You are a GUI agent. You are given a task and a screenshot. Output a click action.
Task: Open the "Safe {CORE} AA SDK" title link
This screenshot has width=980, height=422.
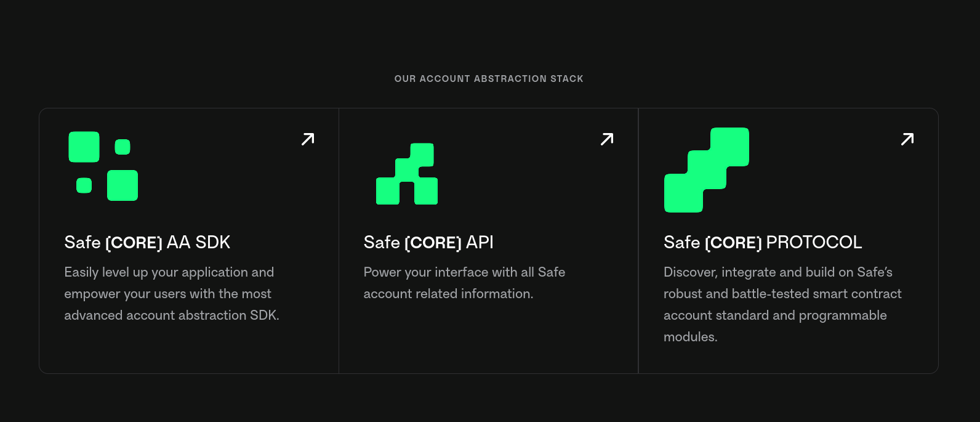[147, 242]
